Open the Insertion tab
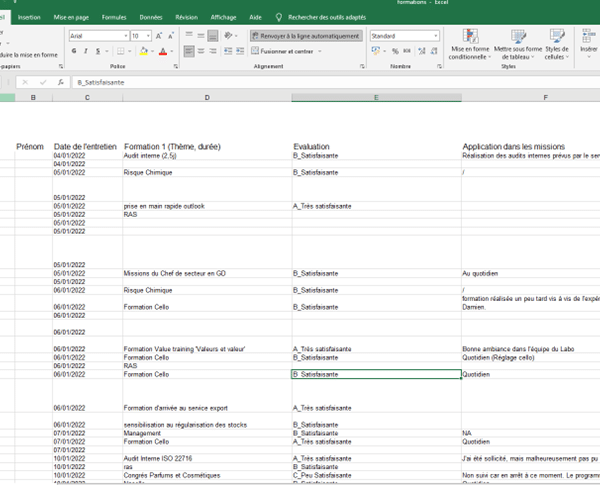Image resolution: width=600 pixels, height=485 pixels. [29, 17]
